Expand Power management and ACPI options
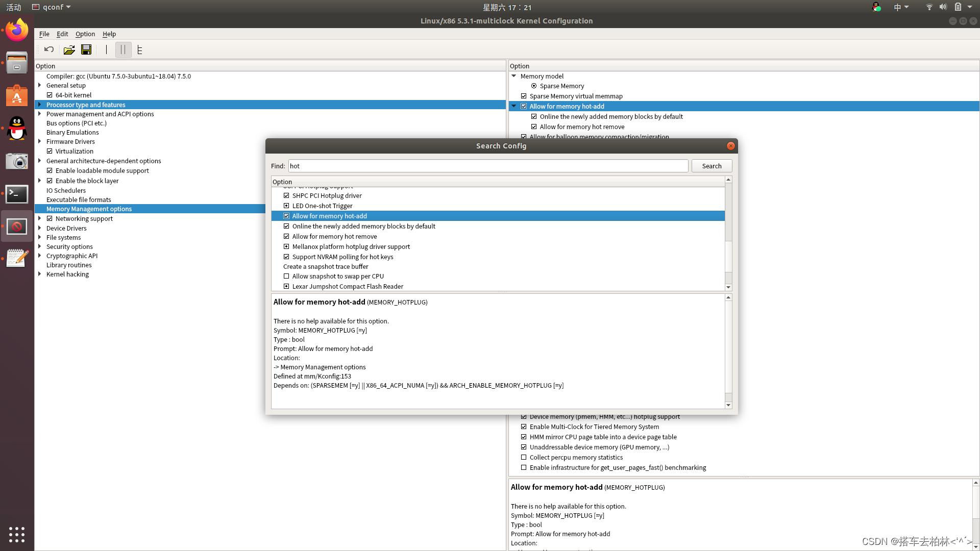This screenshot has height=551, width=980. [39, 114]
